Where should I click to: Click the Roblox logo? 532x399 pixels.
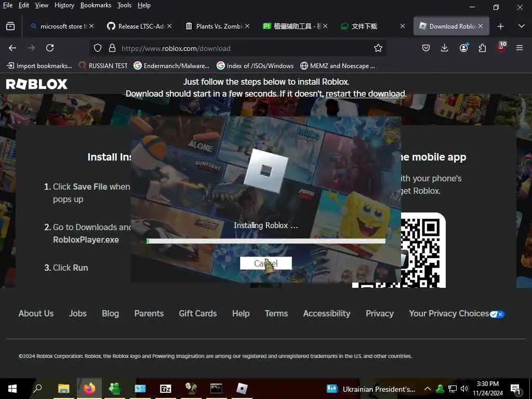(x=37, y=84)
